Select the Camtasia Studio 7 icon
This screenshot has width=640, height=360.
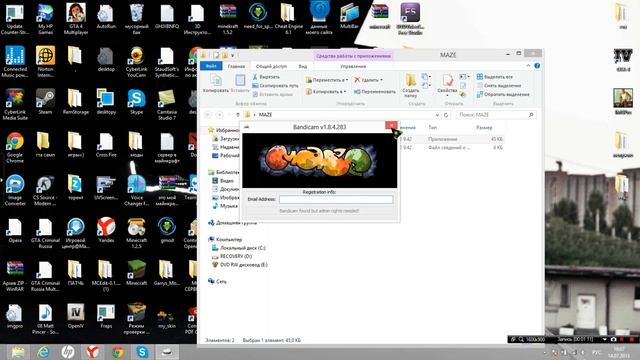coord(167,105)
